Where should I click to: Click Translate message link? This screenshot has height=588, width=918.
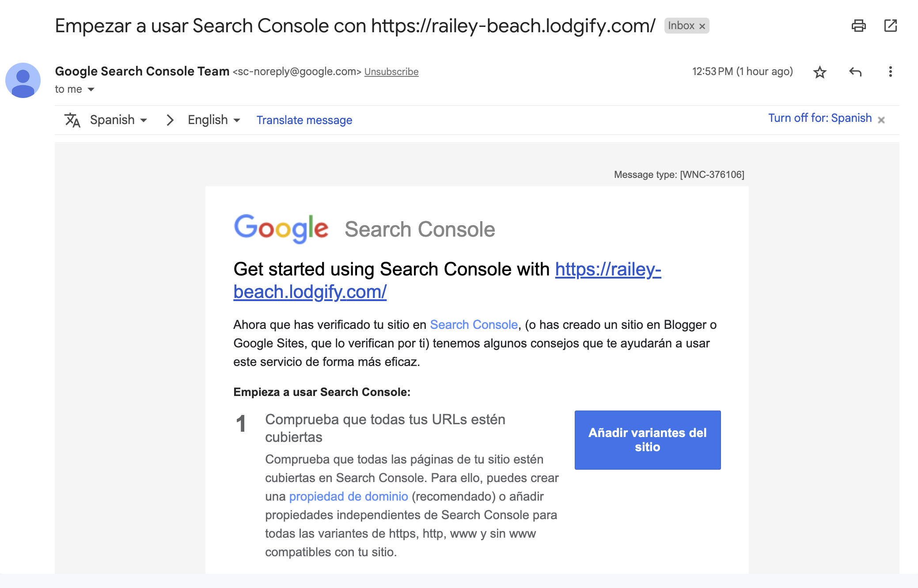coord(304,120)
